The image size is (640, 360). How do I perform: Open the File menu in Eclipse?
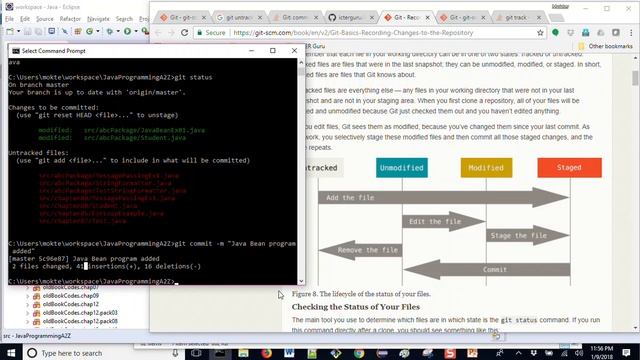pyautogui.click(x=9, y=19)
